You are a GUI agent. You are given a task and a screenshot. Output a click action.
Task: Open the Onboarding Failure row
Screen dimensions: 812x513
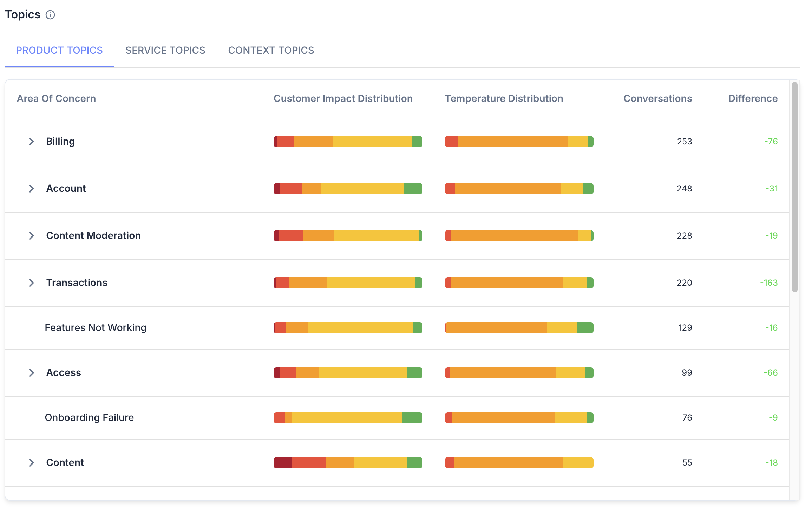(x=397, y=418)
